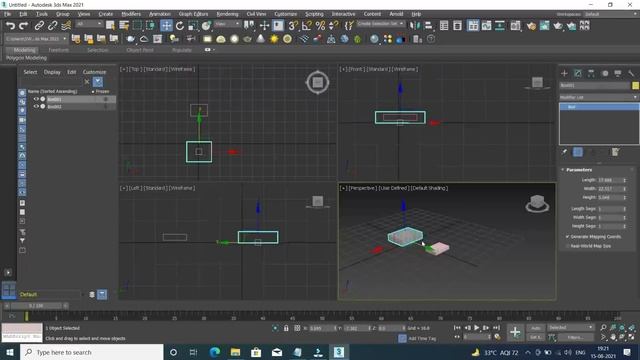Screen dimensions: 640x360
Task: Click the Polygon Modeling panel label
Action: (x=27, y=58)
